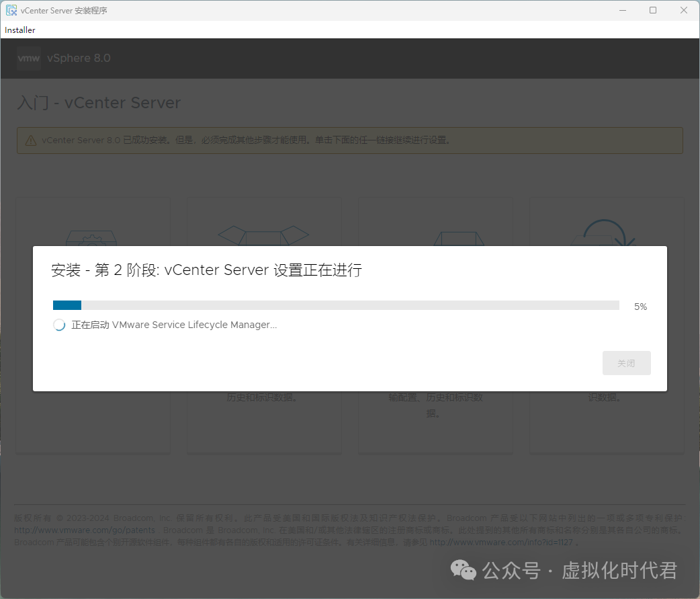
Task: Maximize the vCenter Server installer window
Action: click(x=653, y=10)
